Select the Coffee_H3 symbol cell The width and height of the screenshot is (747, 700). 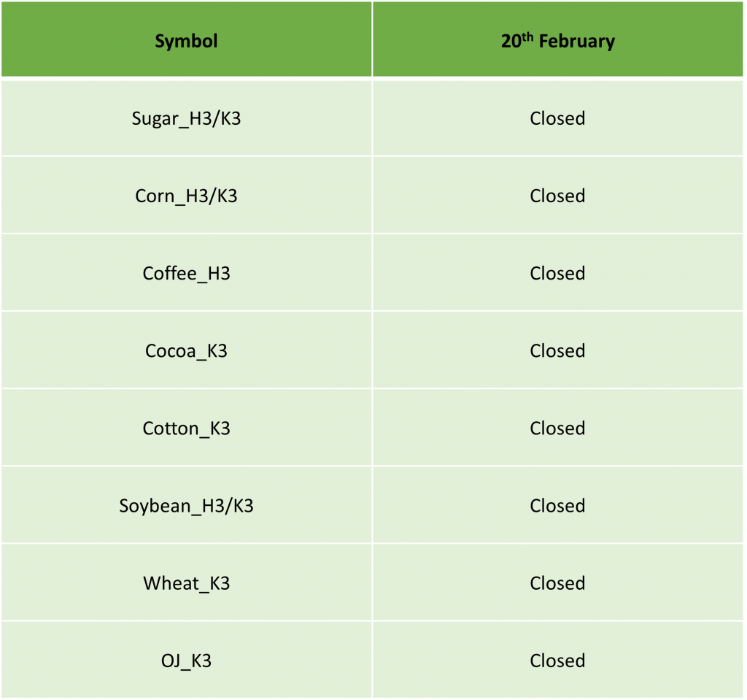pos(186,273)
